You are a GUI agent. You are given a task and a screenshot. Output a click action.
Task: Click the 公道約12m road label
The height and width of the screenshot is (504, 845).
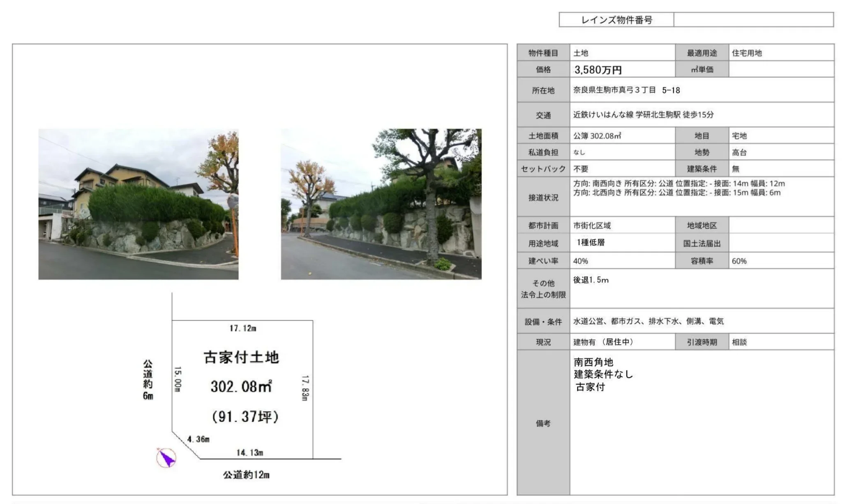246,475
